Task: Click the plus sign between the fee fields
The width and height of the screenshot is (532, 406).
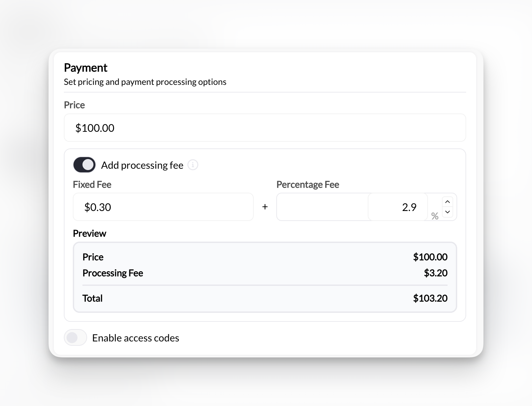Action: pyautogui.click(x=265, y=207)
